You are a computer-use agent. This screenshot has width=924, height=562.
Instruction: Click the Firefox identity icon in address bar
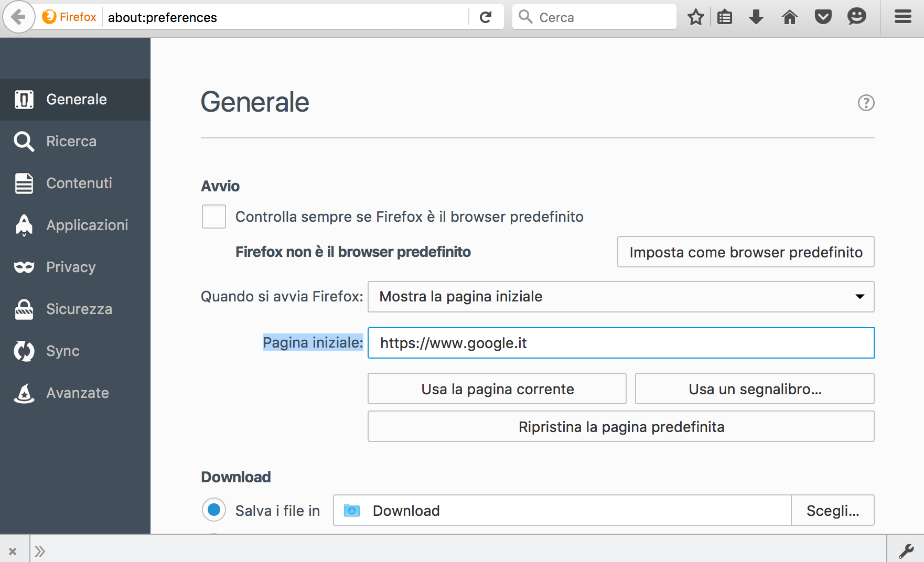click(x=49, y=17)
